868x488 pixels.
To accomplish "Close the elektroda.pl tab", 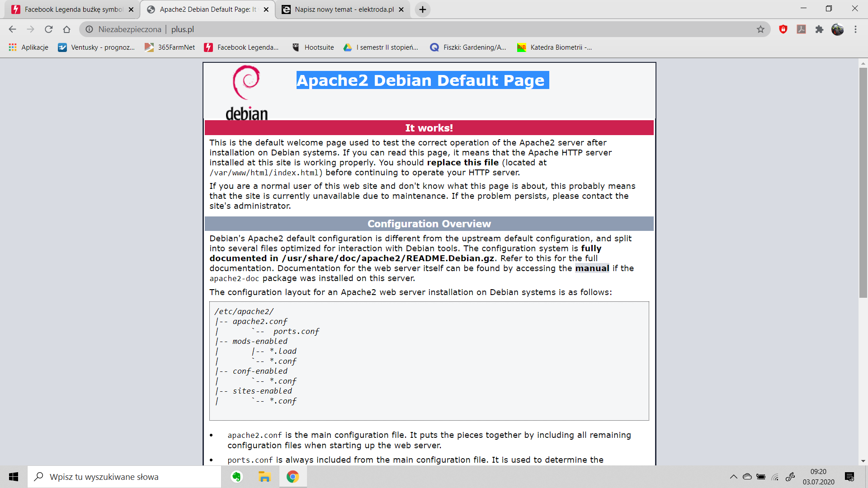I will click(x=401, y=9).
